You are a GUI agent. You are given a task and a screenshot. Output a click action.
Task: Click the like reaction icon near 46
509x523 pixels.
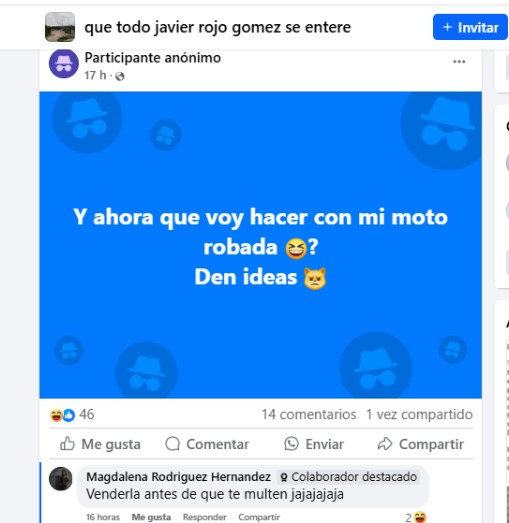pyautogui.click(x=69, y=415)
